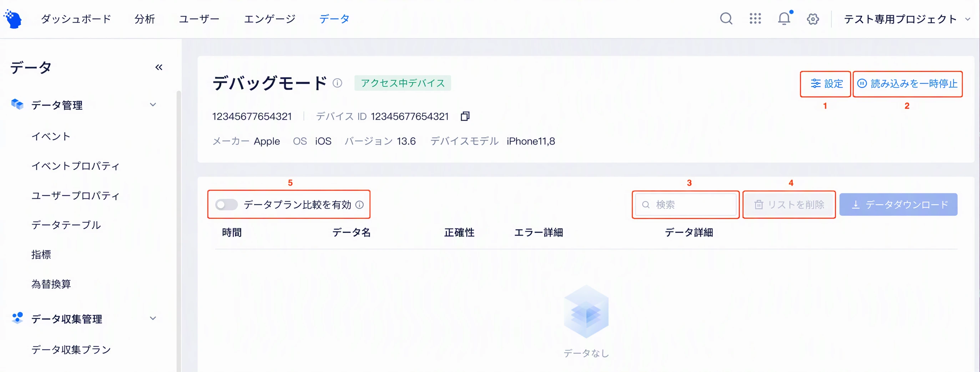Focus the 検索 search field
Viewport: 980px width, 372px height.
686,205
